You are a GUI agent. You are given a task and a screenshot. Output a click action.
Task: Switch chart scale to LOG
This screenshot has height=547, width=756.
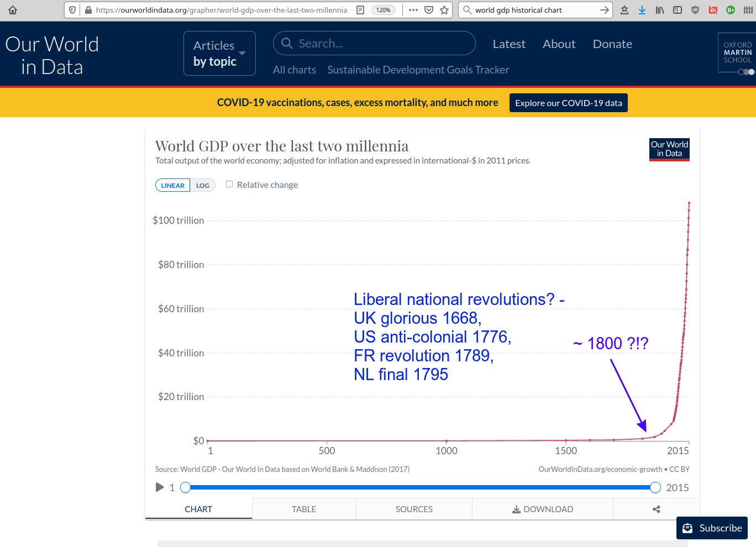coord(203,186)
